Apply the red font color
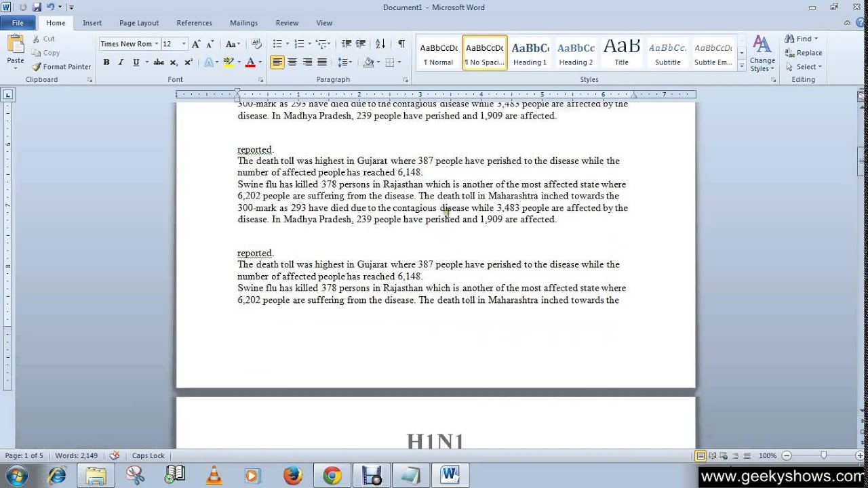Screen dimensions: 868x488 [250, 62]
